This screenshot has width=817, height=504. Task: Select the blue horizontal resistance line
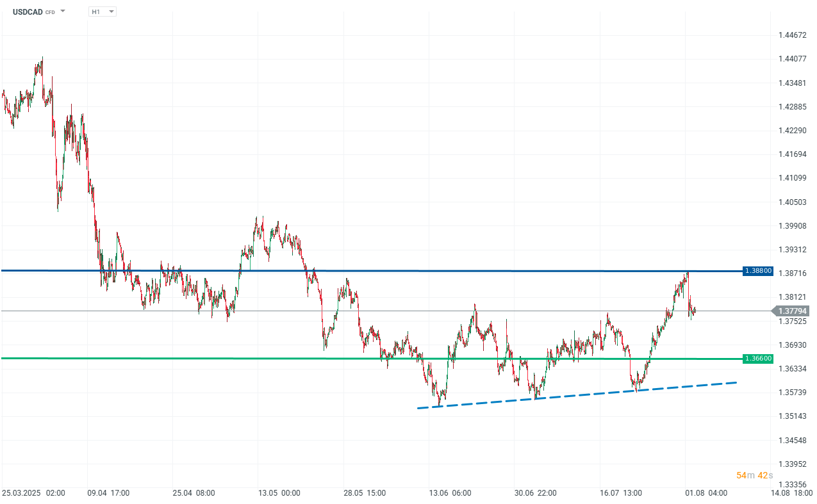(x=372, y=271)
